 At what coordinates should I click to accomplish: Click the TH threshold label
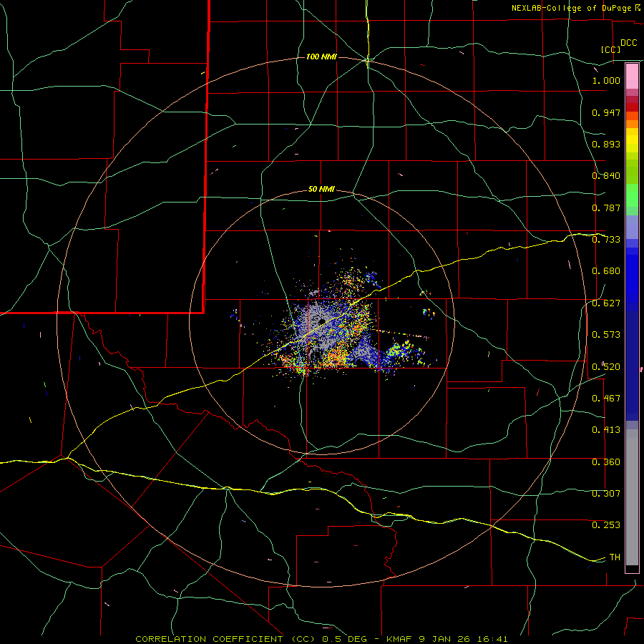tap(615, 557)
